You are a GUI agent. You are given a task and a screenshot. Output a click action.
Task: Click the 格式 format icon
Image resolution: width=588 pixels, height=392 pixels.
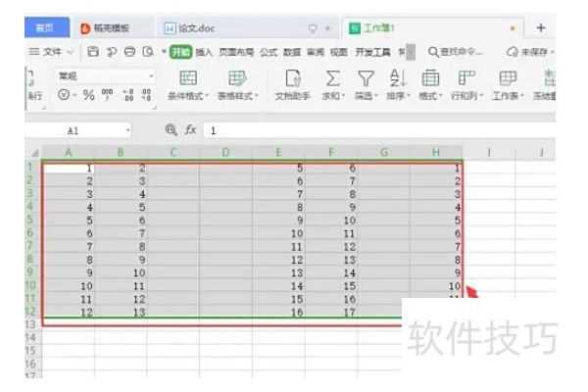click(430, 78)
